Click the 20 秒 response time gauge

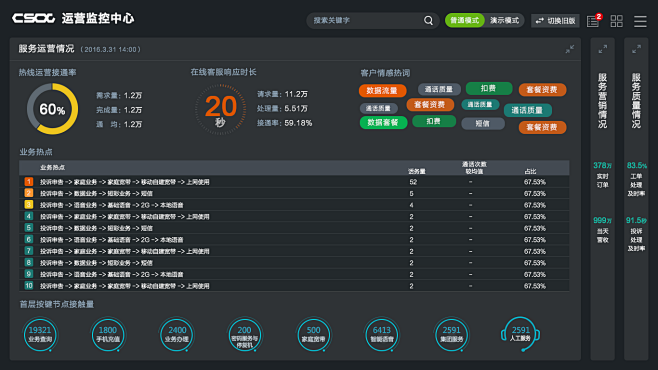coord(221,109)
